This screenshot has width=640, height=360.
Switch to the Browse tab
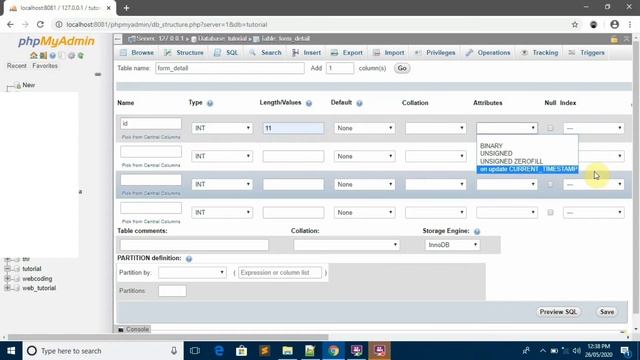(137, 53)
